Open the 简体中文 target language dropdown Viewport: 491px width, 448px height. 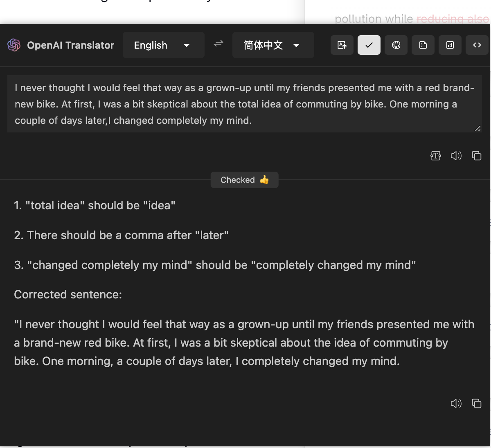(x=273, y=45)
